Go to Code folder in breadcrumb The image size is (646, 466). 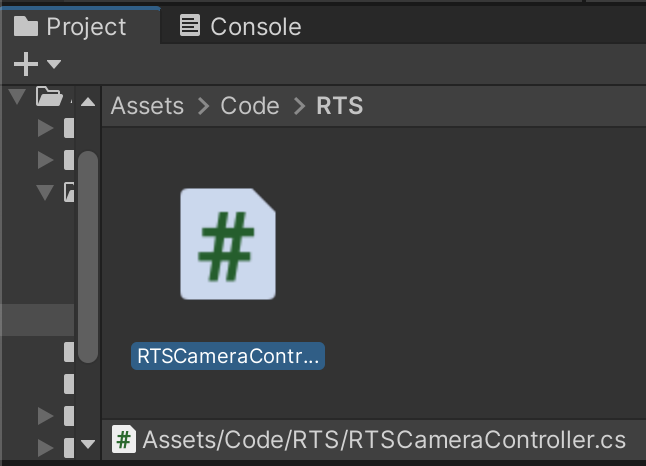pyautogui.click(x=250, y=106)
